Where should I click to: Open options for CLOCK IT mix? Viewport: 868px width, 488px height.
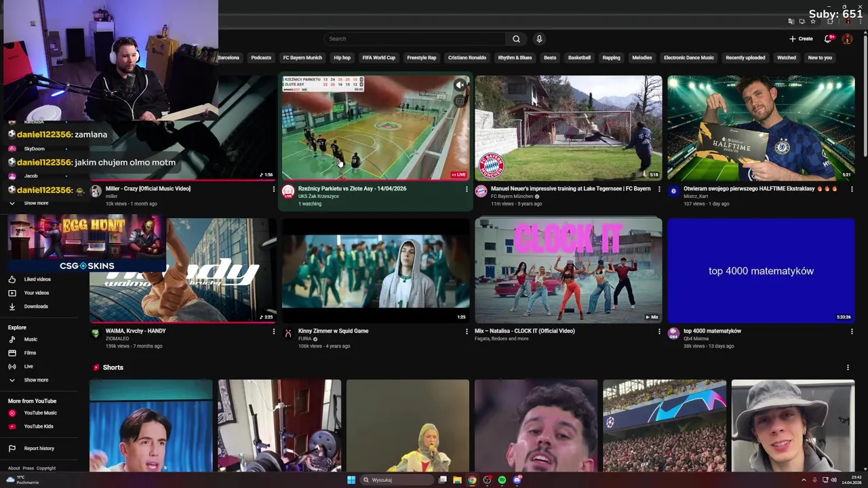click(659, 331)
